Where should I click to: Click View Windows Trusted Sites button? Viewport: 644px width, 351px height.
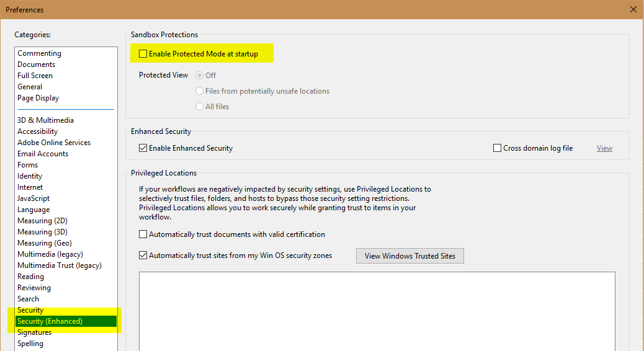click(x=409, y=256)
